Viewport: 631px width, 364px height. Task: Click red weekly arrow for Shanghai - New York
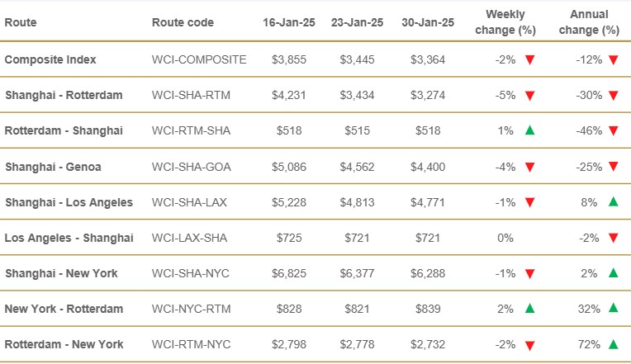[x=529, y=274]
